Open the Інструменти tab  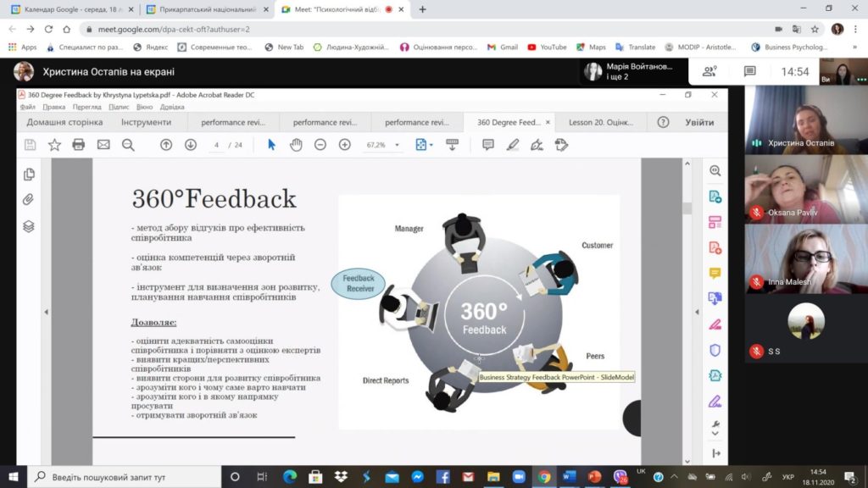[146, 122]
